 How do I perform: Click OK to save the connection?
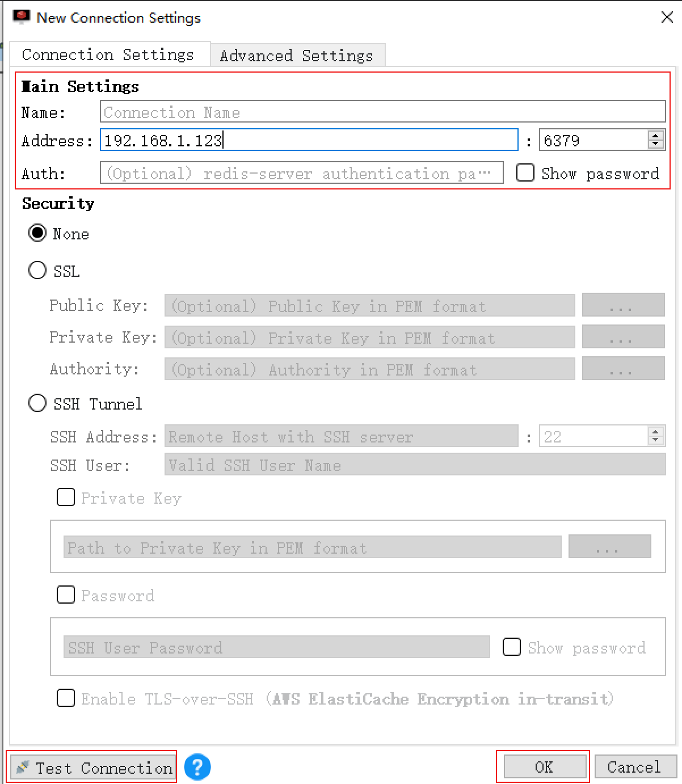click(543, 766)
